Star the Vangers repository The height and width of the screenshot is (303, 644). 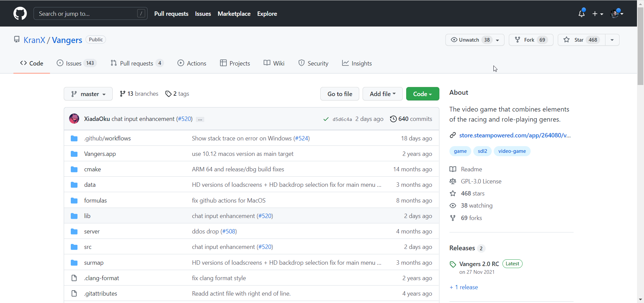pos(581,40)
